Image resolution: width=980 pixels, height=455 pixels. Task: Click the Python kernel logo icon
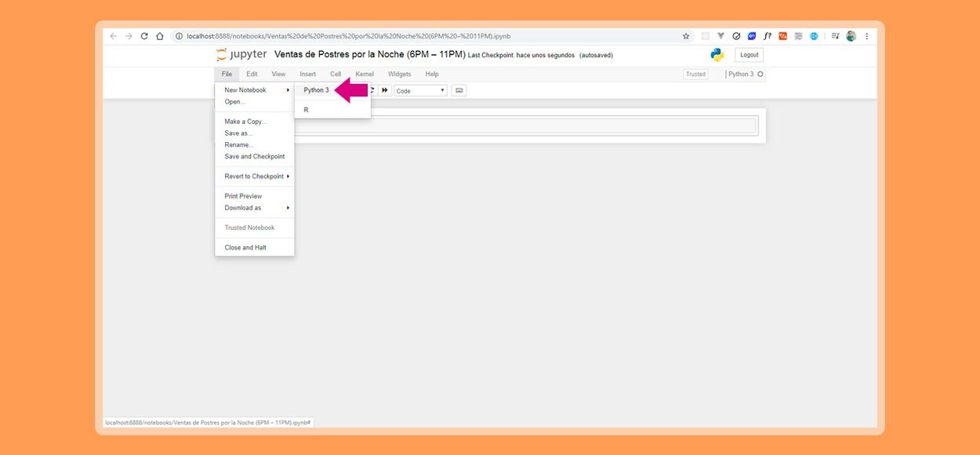[x=717, y=55]
